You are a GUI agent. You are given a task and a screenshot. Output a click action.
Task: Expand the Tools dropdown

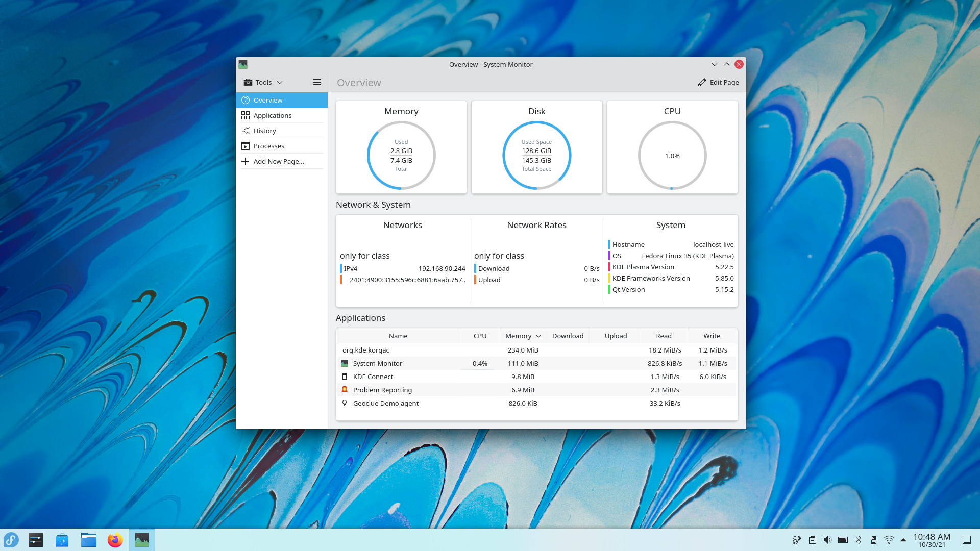[x=280, y=82]
